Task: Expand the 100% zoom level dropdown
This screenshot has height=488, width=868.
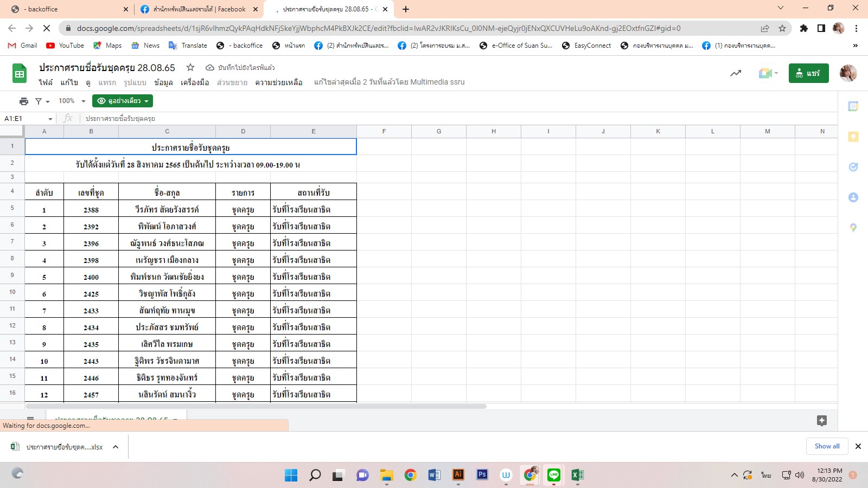Action: point(72,101)
